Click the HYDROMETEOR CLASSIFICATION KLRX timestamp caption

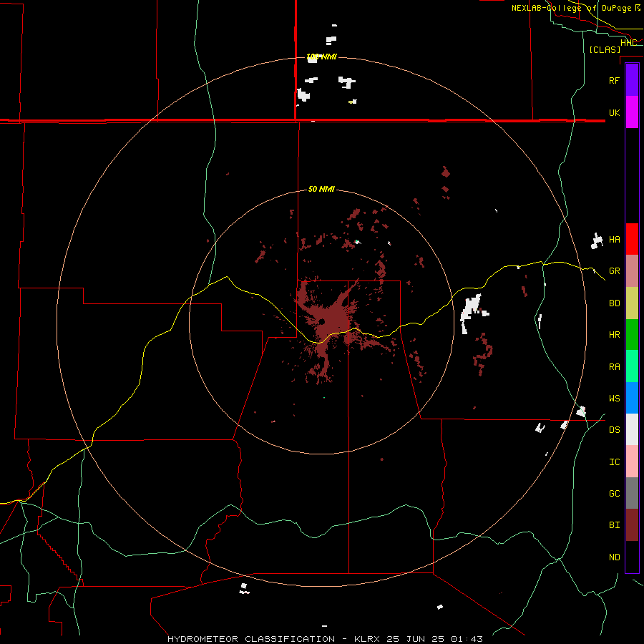(x=325, y=639)
